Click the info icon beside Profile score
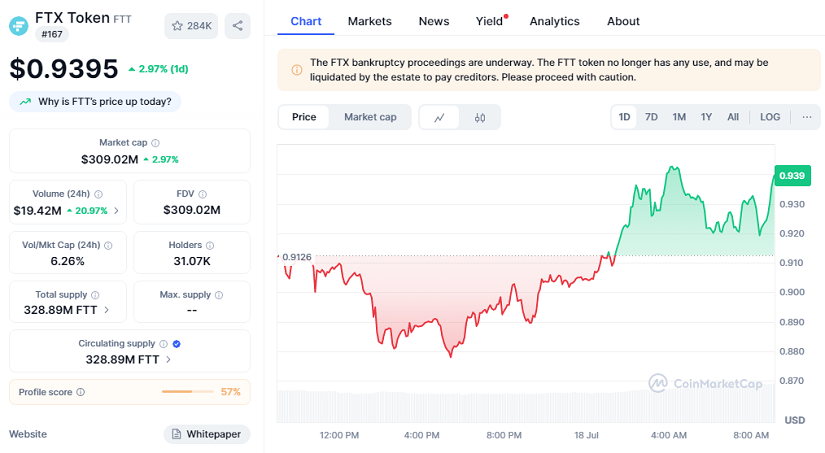Screen dimensions: 825x453 (x=81, y=392)
